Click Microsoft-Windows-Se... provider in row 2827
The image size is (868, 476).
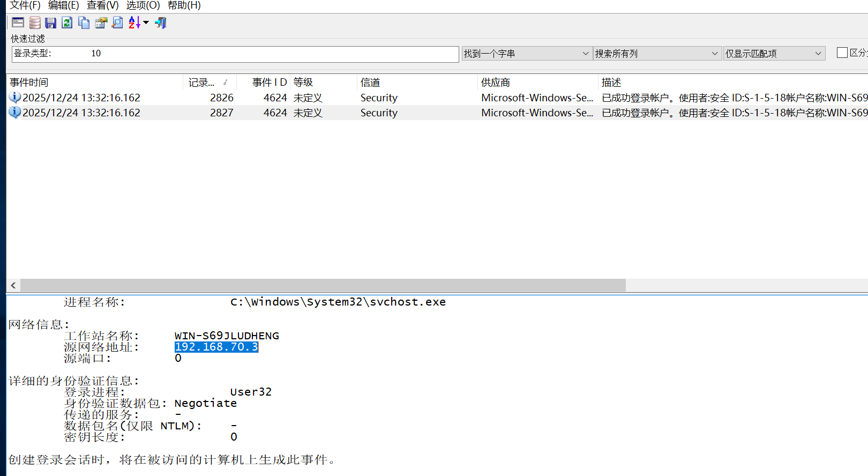537,113
